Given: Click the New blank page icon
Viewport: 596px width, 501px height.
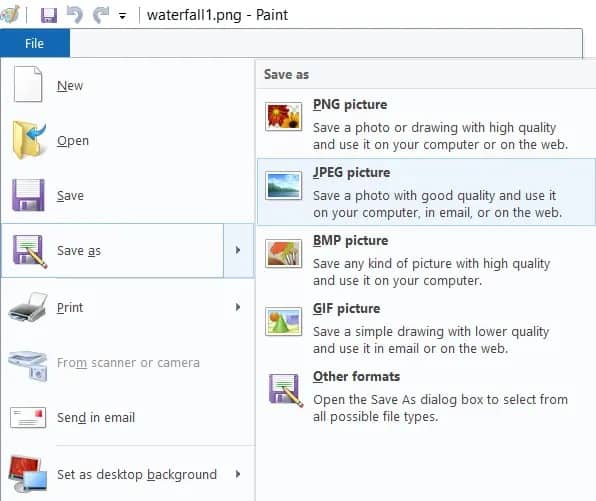Looking at the screenshot, I should pos(28,84).
